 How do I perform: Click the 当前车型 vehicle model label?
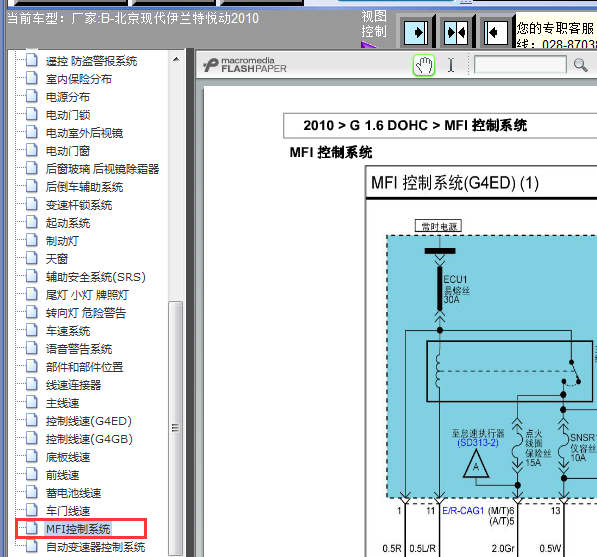[x=133, y=18]
